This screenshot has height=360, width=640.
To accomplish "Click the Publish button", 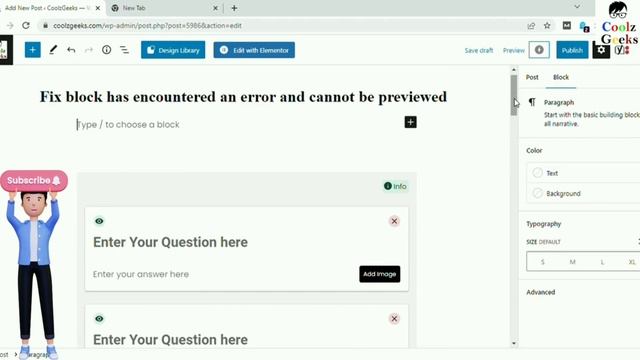I will pos(572,50).
